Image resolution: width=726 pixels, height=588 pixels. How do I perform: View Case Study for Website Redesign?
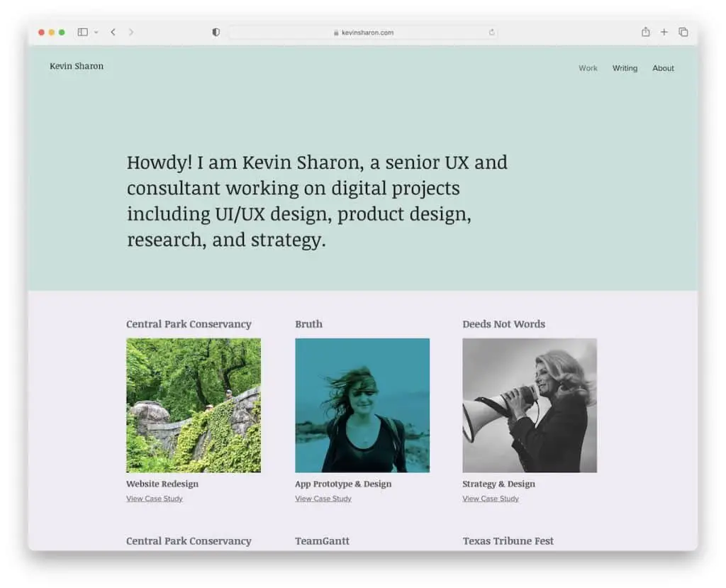(x=154, y=499)
